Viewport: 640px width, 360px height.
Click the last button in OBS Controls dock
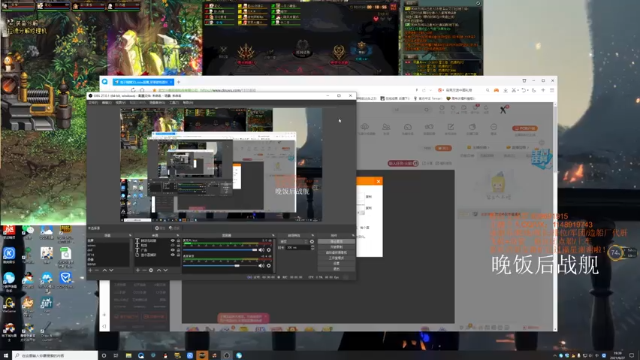[336, 269]
